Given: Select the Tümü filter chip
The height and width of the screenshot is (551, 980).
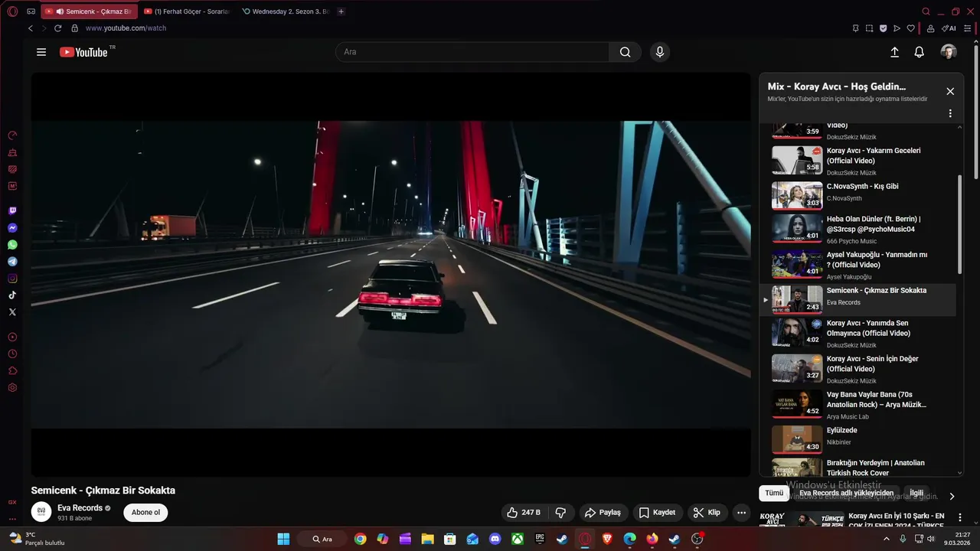Looking at the screenshot, I should pos(774,493).
